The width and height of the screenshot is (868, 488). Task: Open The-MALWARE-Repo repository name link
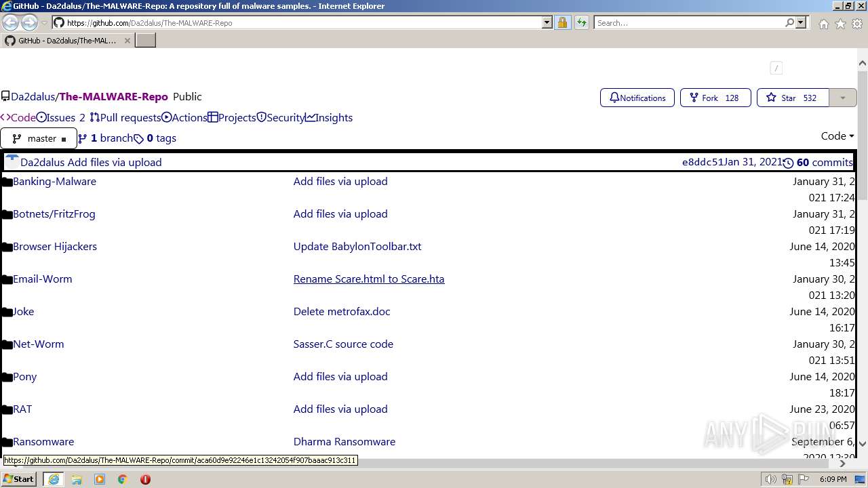(113, 97)
